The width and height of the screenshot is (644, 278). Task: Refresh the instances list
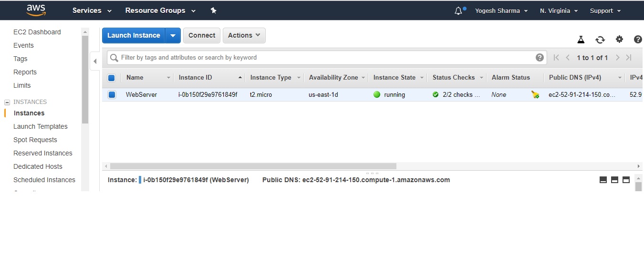[600, 40]
